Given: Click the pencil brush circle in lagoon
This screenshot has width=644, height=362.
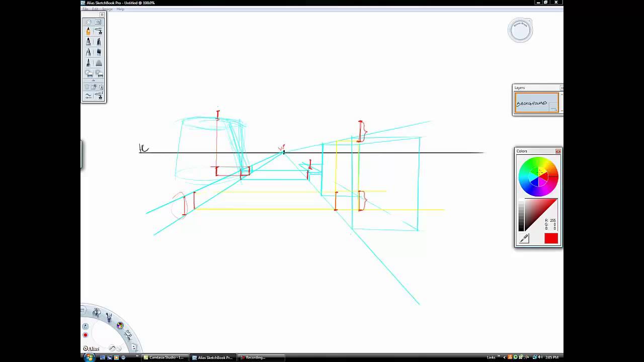Looking at the screenshot, I should tap(86, 326).
